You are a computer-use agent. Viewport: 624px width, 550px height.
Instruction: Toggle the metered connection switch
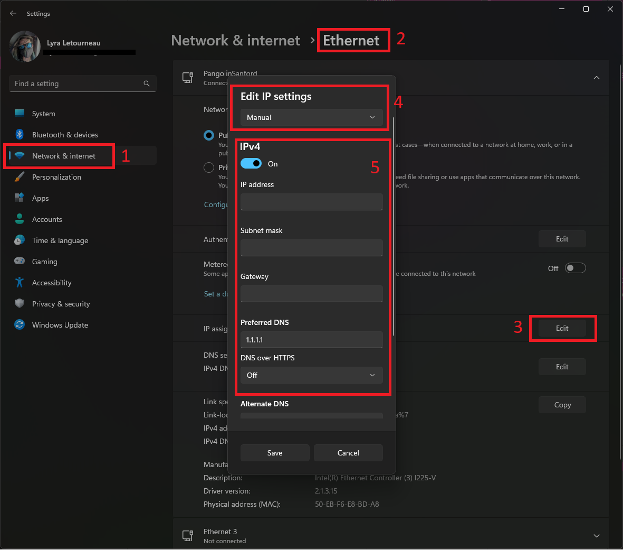575,268
